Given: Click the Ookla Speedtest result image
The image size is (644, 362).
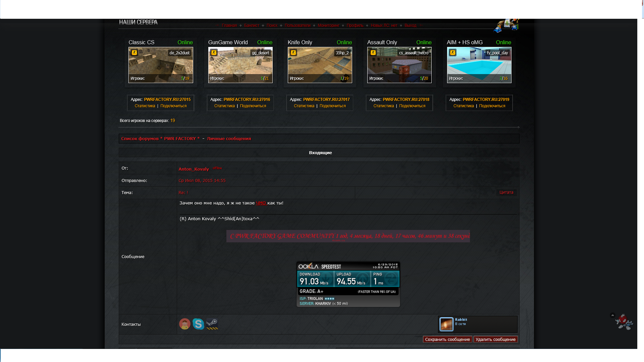Looking at the screenshot, I should [x=348, y=284].
